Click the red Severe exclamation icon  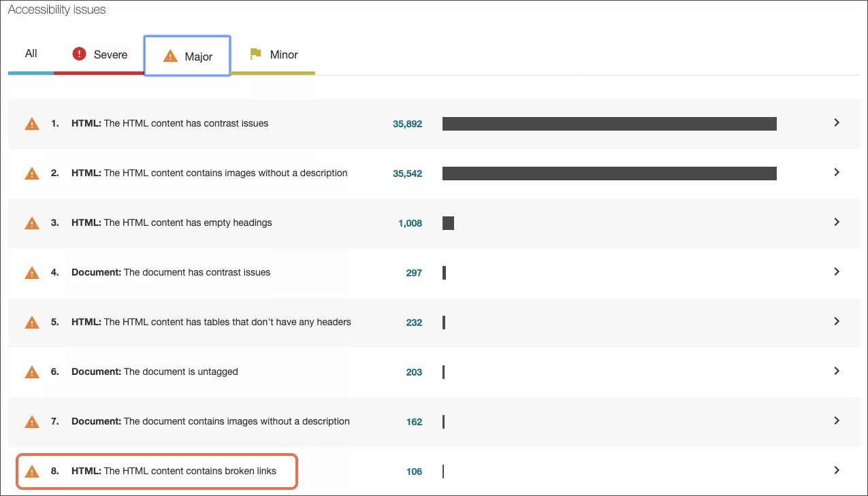tap(79, 54)
